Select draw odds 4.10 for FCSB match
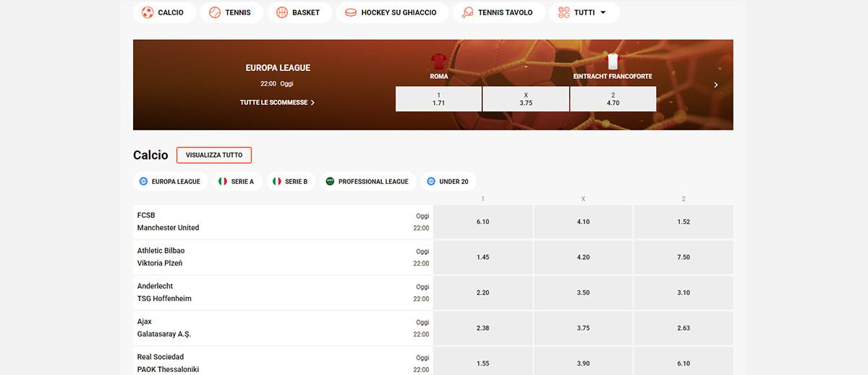This screenshot has height=375, width=868. tap(583, 222)
